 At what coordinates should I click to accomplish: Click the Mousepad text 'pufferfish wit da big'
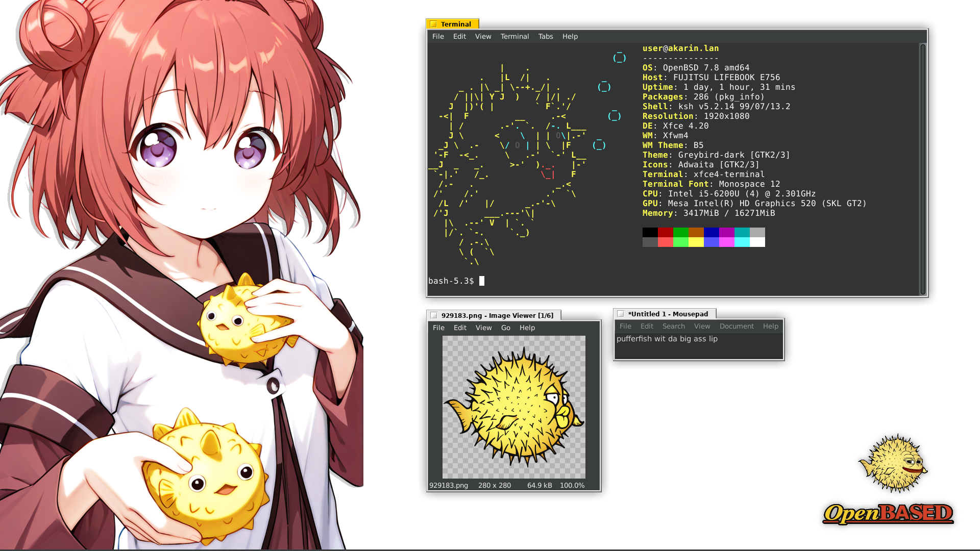[653, 339]
